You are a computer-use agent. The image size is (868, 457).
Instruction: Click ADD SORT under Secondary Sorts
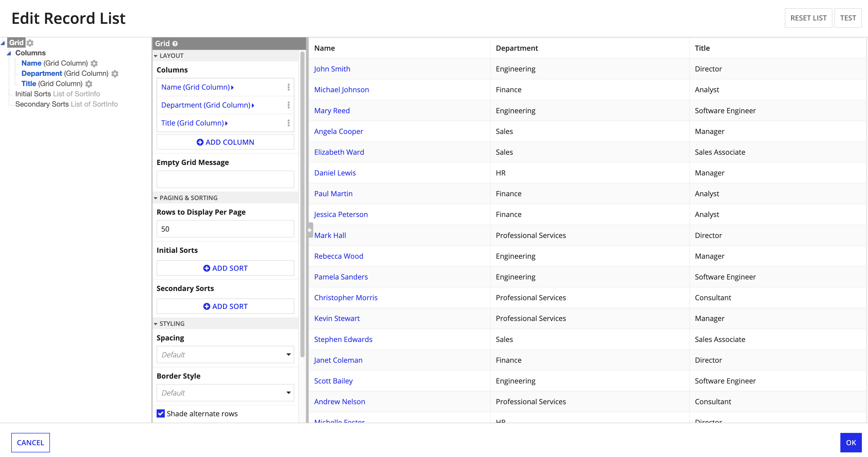coord(225,306)
